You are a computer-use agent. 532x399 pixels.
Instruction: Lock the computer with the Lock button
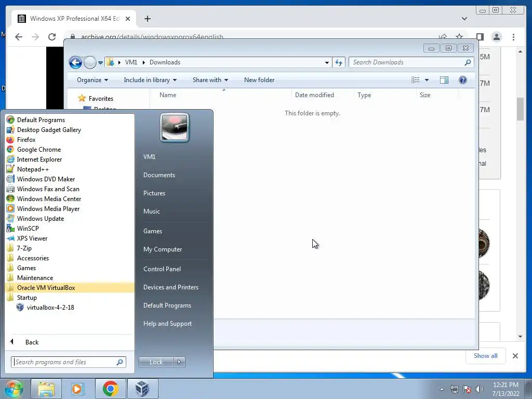click(x=156, y=362)
